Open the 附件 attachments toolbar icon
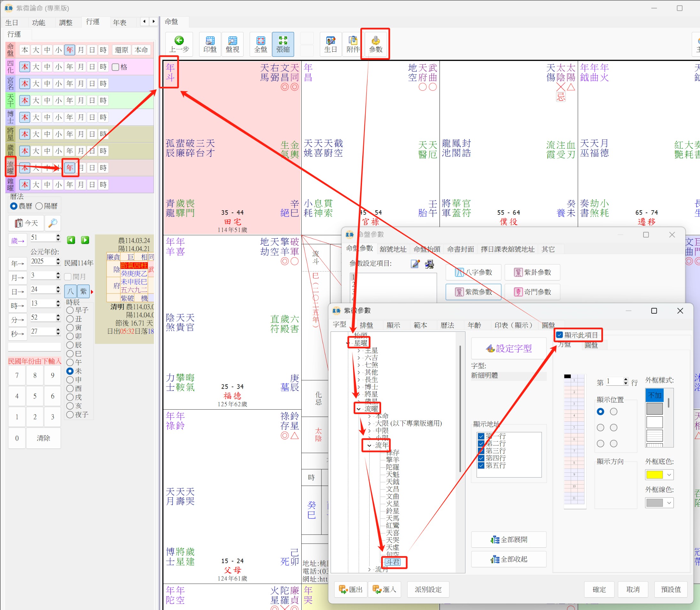 353,44
